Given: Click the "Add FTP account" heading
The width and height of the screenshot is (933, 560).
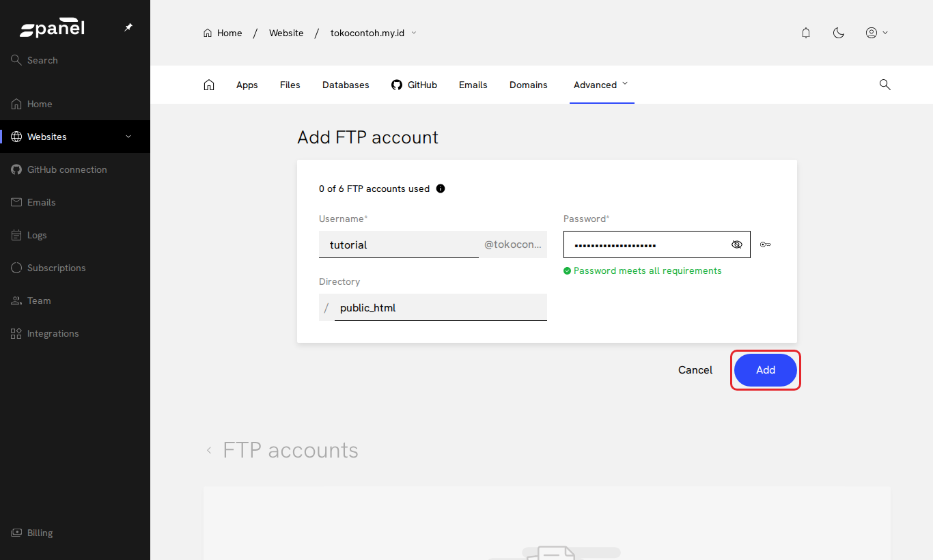Looking at the screenshot, I should click(368, 137).
